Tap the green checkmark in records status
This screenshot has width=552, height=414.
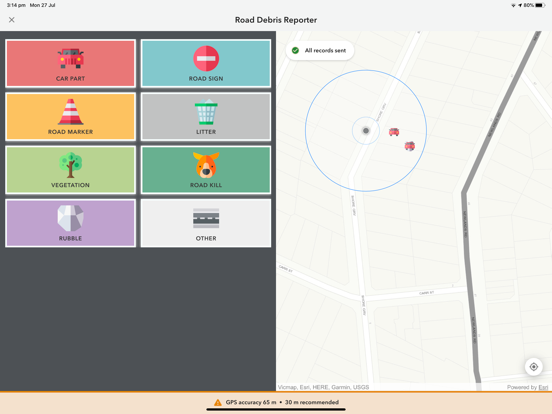295,50
